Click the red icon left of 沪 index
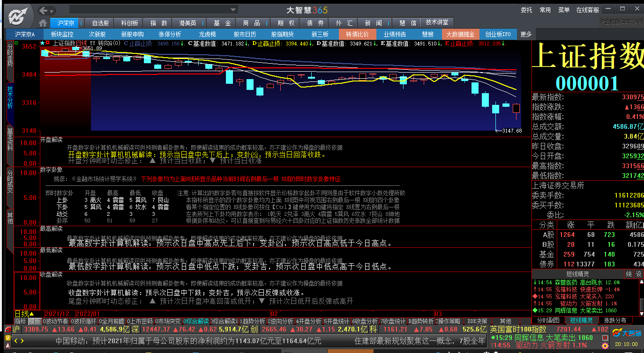 click(7, 330)
